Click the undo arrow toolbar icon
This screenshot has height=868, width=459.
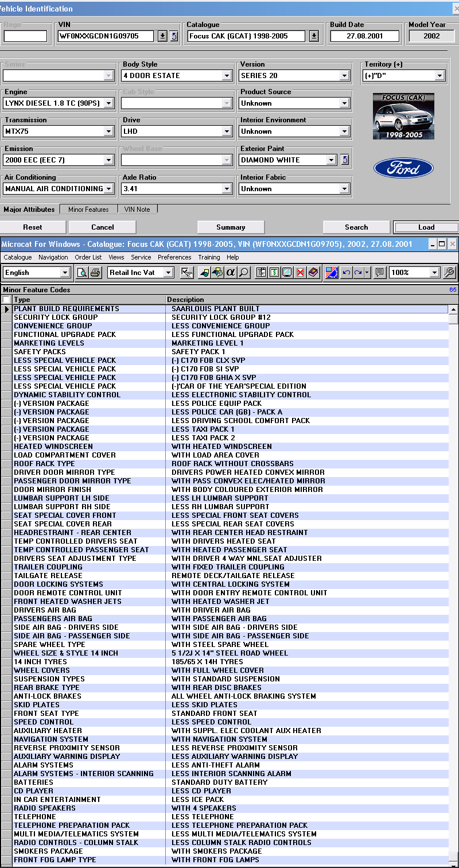tap(346, 273)
